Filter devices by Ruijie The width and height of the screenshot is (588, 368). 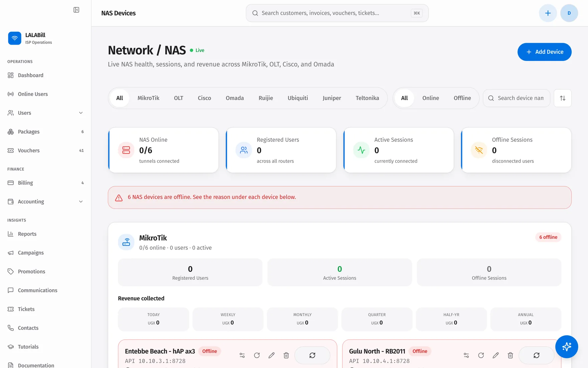click(266, 98)
